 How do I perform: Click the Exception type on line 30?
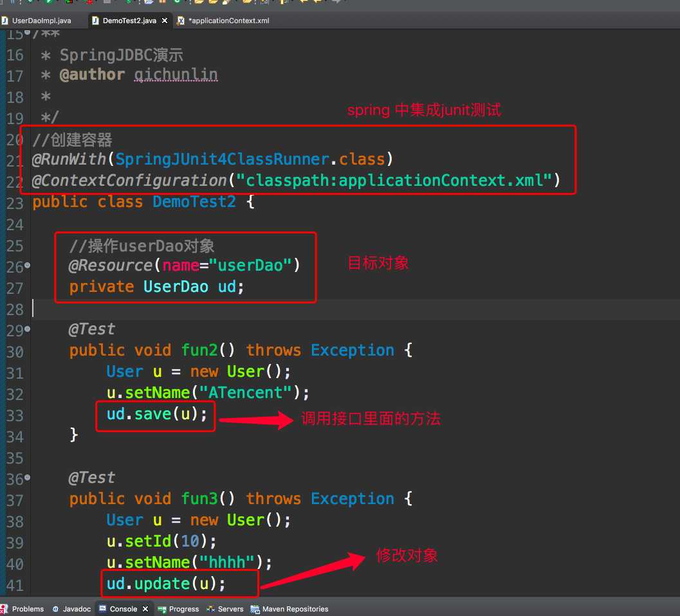coord(353,350)
